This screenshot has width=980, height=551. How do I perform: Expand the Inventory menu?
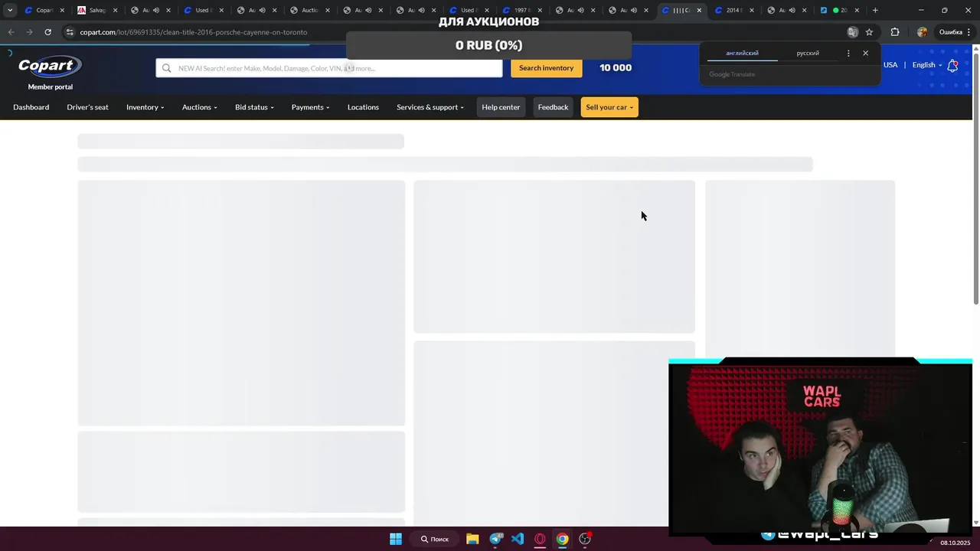point(145,107)
